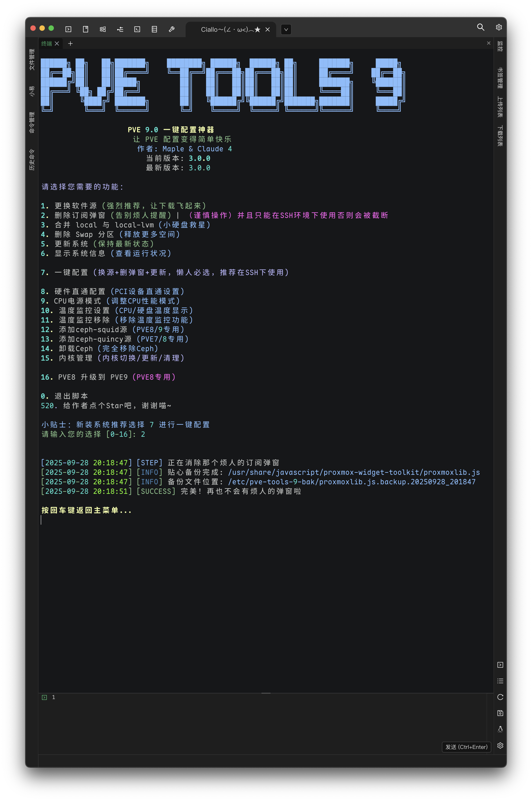Image resolution: width=532 pixels, height=801 pixels.
Task: Open settings gear in the title bar
Action: click(x=499, y=27)
